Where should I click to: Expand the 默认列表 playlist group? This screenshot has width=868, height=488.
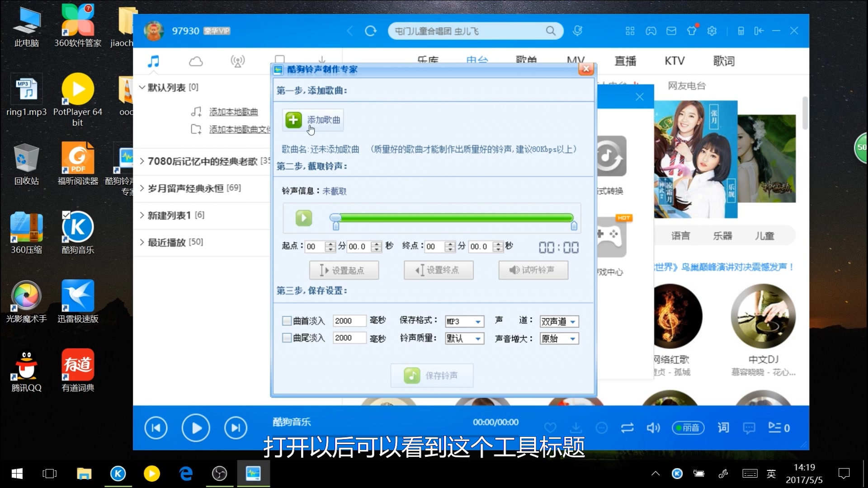click(x=142, y=87)
